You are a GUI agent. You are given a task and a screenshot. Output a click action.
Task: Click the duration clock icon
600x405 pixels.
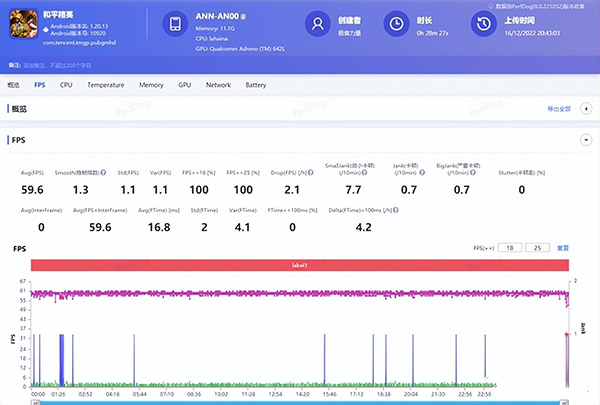396,23
